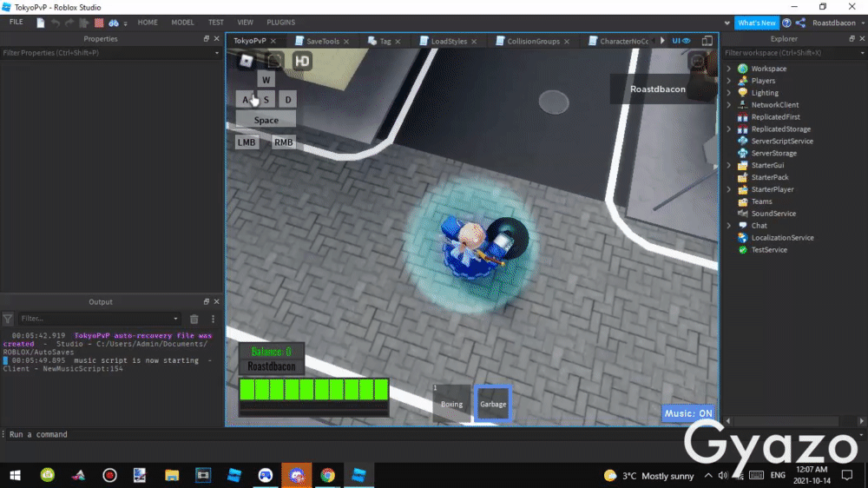Click the What's New button
868x488 pixels.
tap(756, 23)
